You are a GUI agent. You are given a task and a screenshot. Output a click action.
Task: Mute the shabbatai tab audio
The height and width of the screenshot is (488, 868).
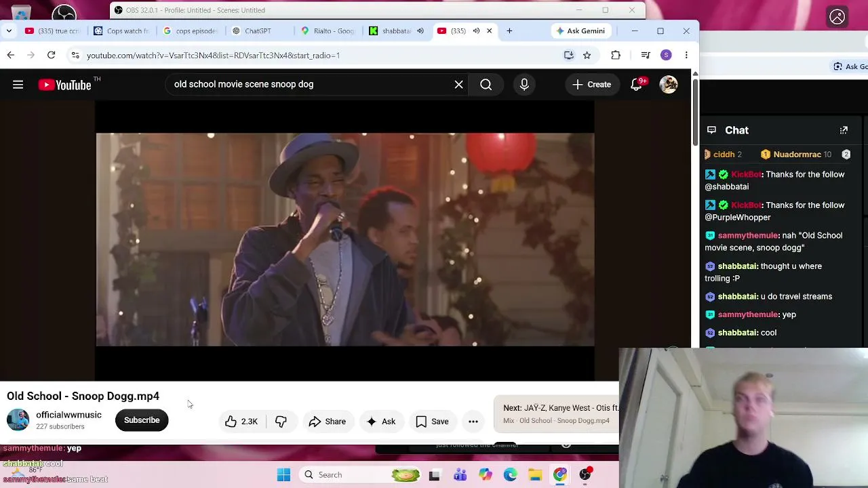(420, 30)
